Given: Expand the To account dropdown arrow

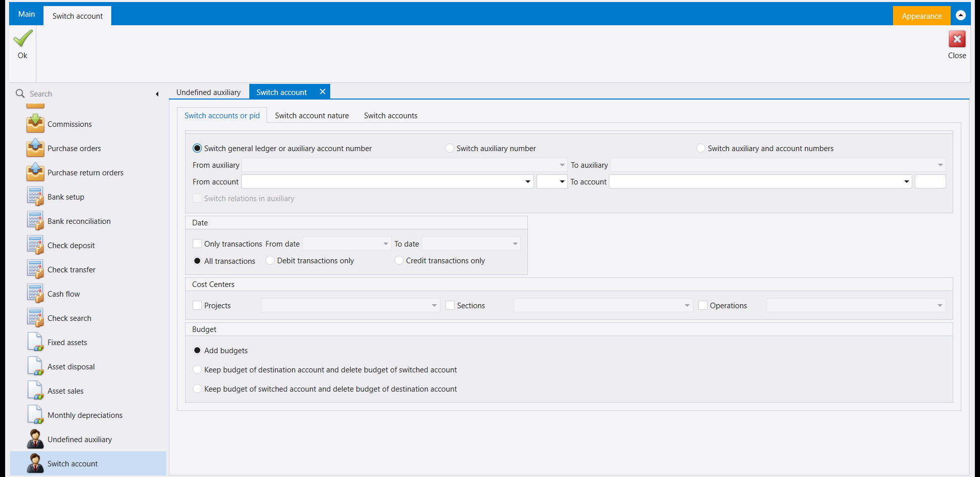Looking at the screenshot, I should (x=907, y=181).
